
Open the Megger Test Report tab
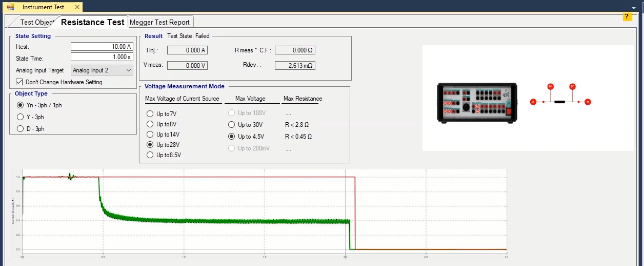(159, 22)
